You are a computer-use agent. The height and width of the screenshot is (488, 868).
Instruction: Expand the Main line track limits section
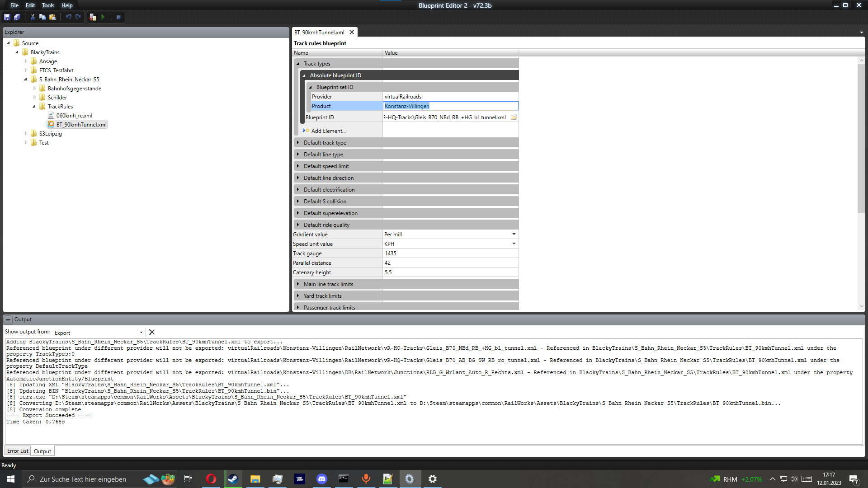pyautogui.click(x=298, y=284)
